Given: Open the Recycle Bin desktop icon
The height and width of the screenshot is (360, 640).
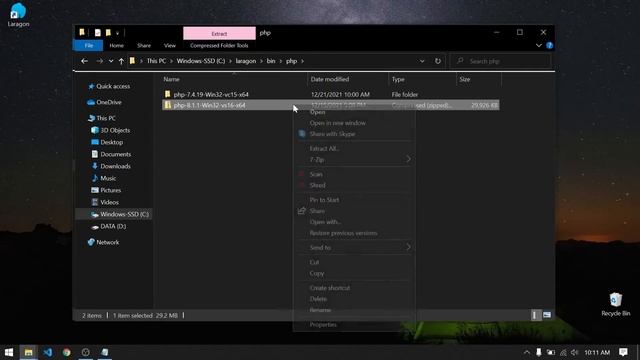Looking at the screenshot, I should click(x=616, y=304).
